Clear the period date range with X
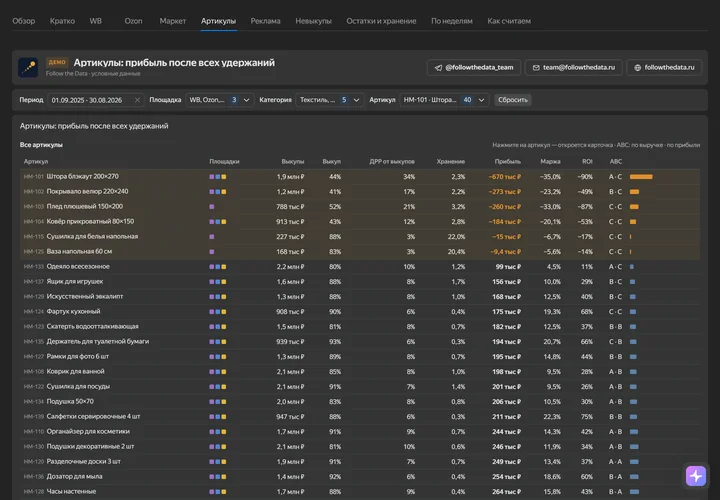Image resolution: width=720 pixels, height=500 pixels. [137, 100]
